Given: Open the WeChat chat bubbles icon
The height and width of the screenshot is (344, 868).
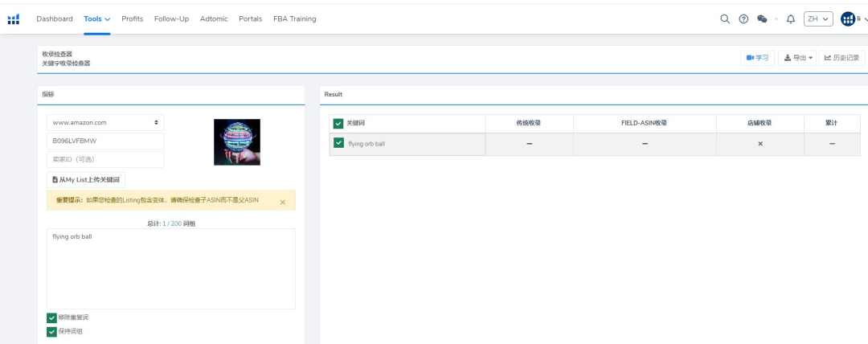Looking at the screenshot, I should [762, 19].
